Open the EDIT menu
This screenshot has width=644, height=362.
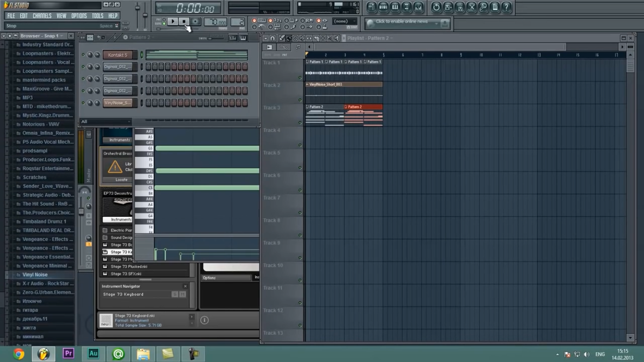(24, 16)
